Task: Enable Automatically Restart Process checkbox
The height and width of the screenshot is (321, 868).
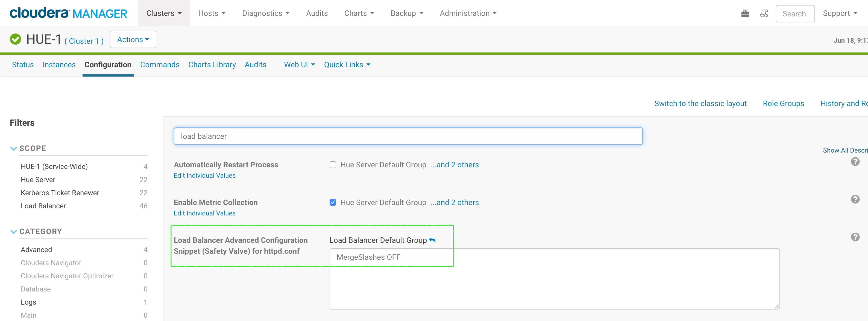Action: [x=333, y=165]
